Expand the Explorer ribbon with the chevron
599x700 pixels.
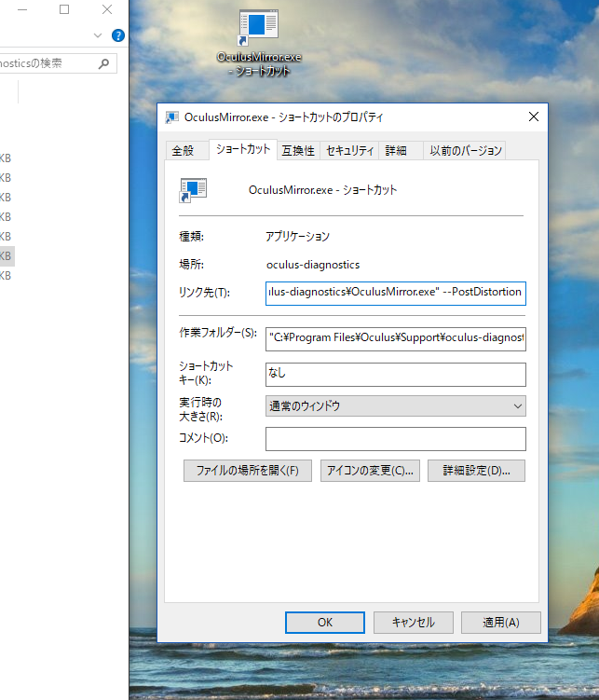98,35
